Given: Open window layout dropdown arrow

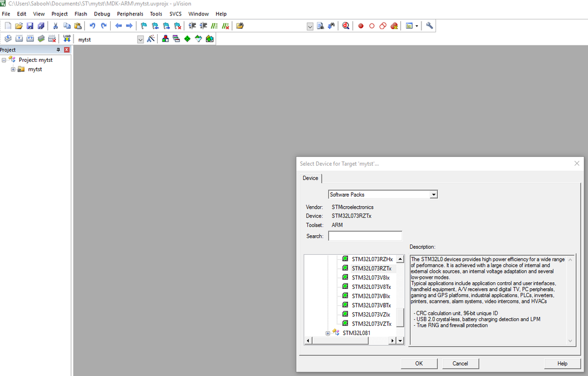Looking at the screenshot, I should click(x=417, y=26).
